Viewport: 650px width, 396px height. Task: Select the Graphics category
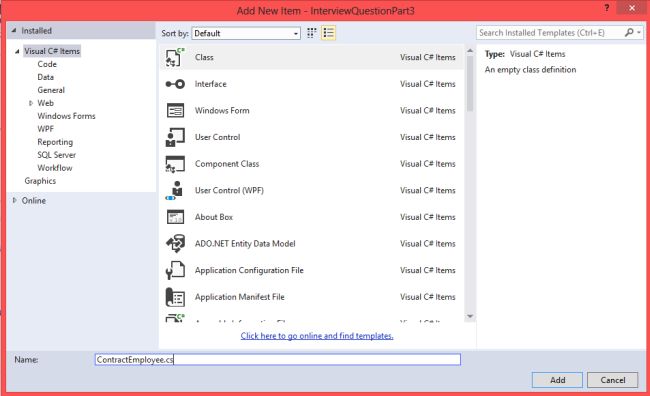[x=40, y=181]
